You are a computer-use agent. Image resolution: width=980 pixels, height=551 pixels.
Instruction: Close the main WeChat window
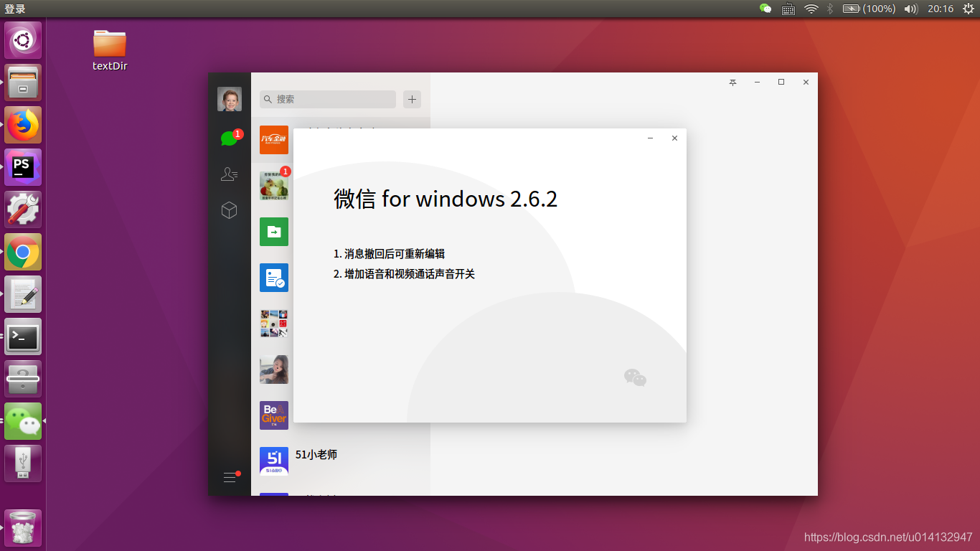[806, 83]
